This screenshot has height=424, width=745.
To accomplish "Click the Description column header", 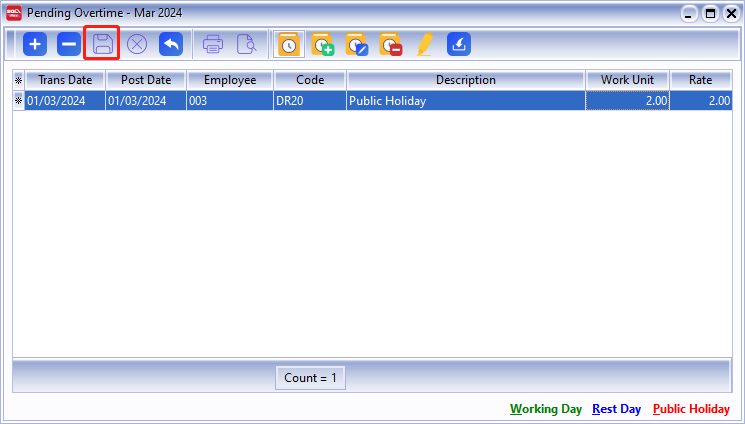I will pyautogui.click(x=466, y=80).
